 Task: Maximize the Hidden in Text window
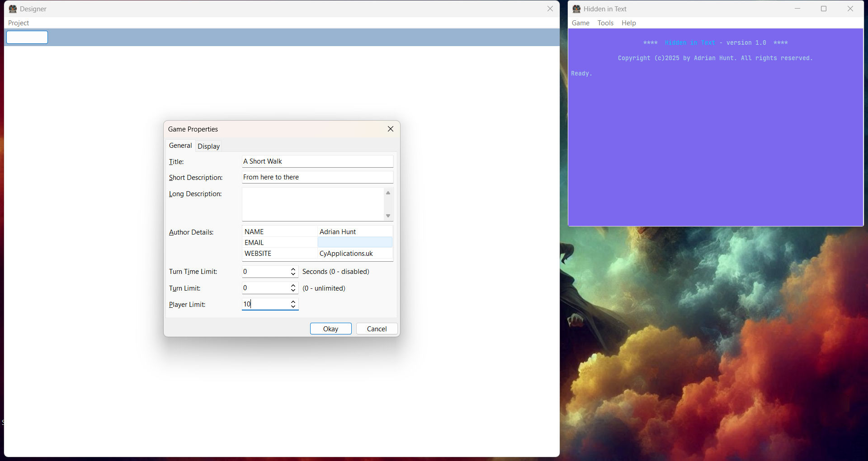(x=824, y=9)
